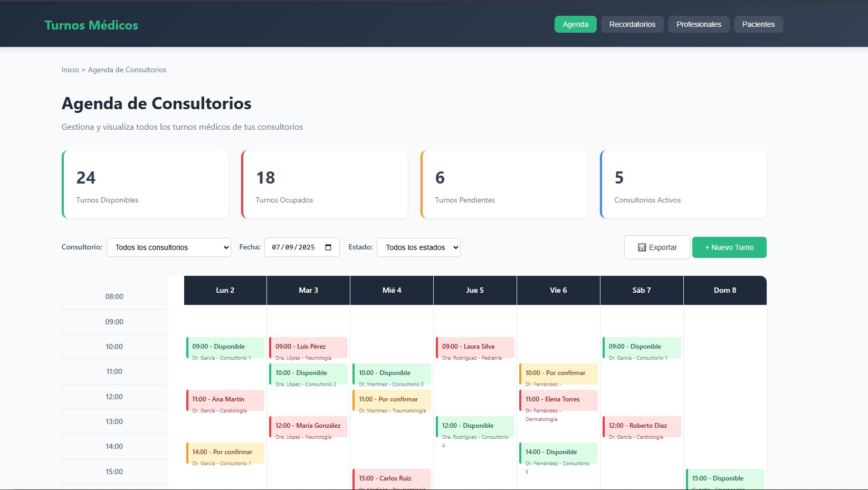Click the Exportar button with chart icon

pyautogui.click(x=657, y=247)
